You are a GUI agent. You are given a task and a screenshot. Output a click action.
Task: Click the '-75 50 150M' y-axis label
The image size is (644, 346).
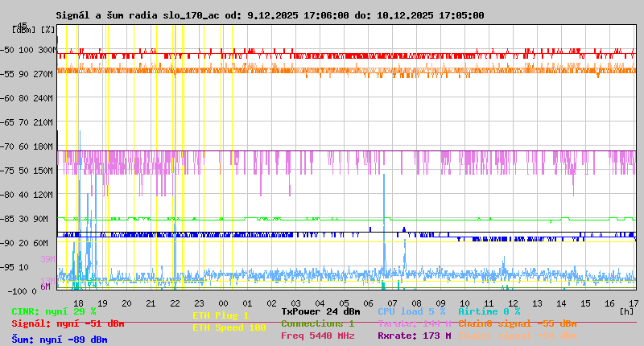27,171
